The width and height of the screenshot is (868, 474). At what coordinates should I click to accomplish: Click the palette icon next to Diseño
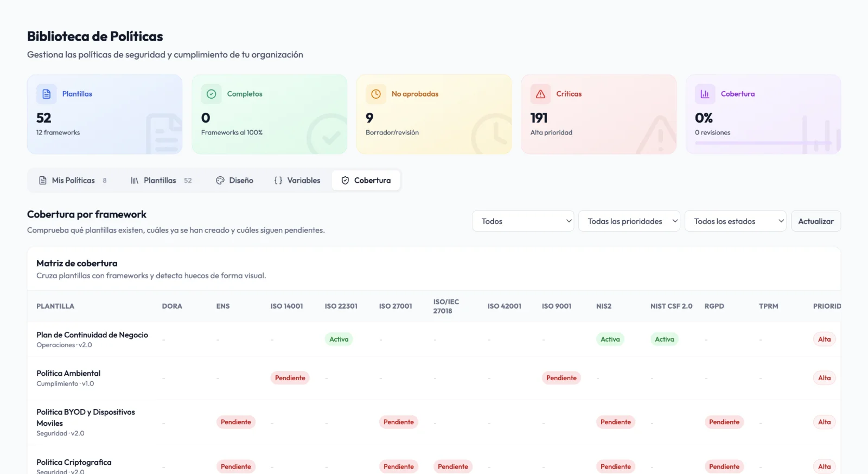coord(220,181)
